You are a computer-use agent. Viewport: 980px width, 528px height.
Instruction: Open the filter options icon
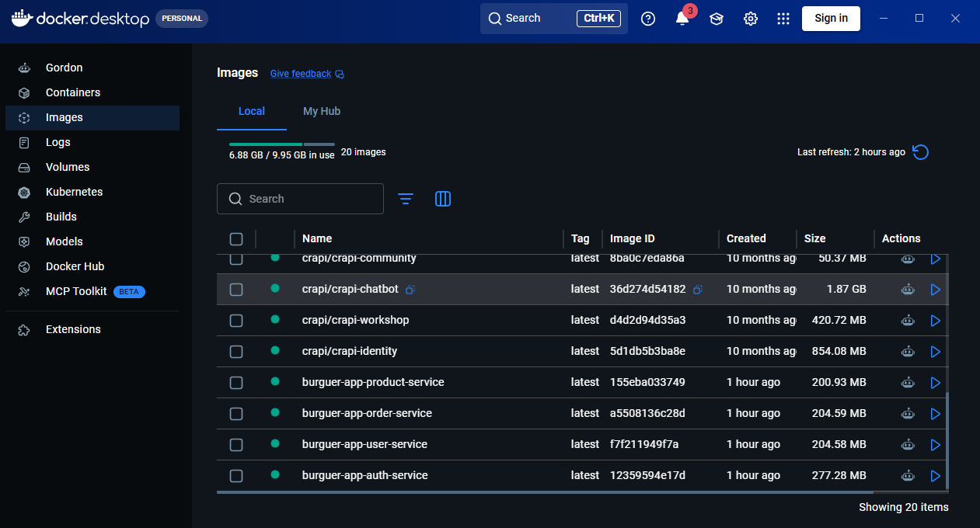coord(406,199)
